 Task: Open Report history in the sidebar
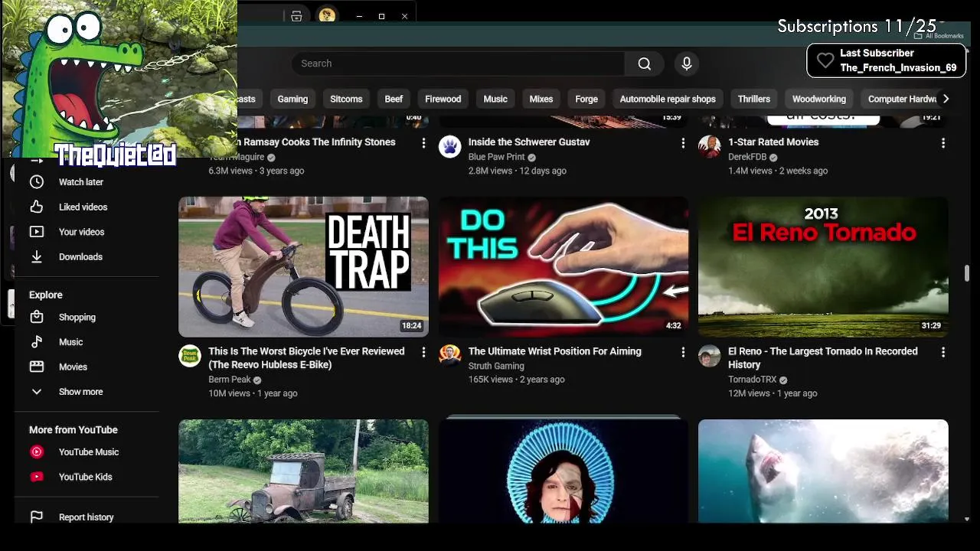point(86,517)
